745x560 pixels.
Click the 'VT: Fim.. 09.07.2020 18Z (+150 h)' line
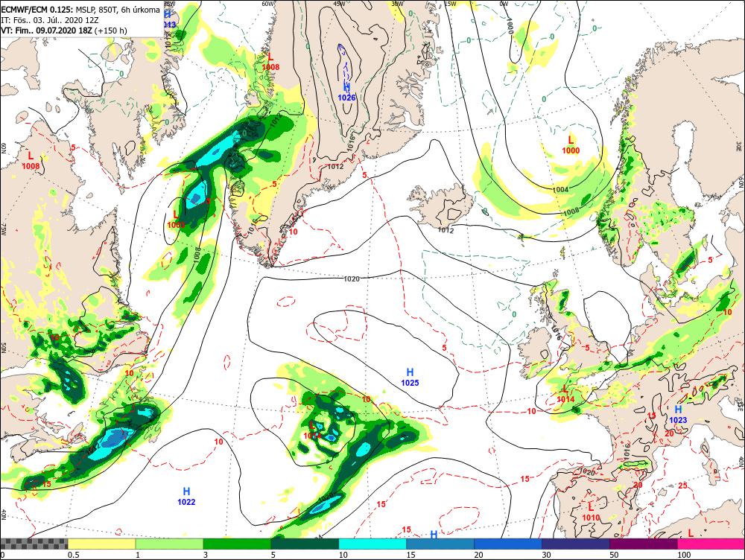tap(64, 31)
